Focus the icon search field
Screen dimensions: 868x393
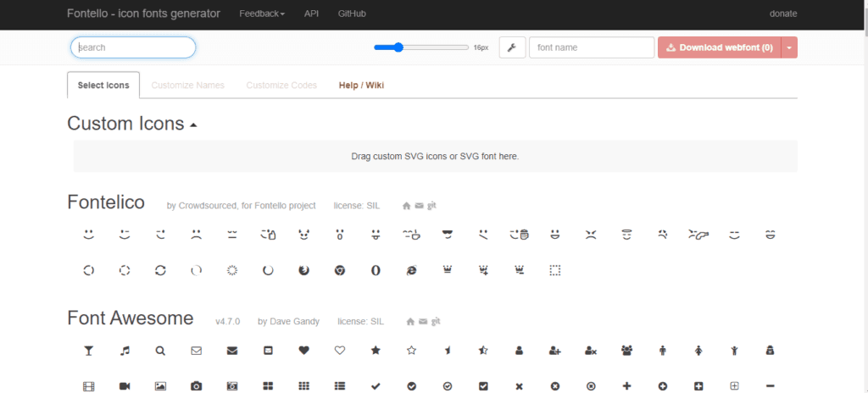click(133, 47)
